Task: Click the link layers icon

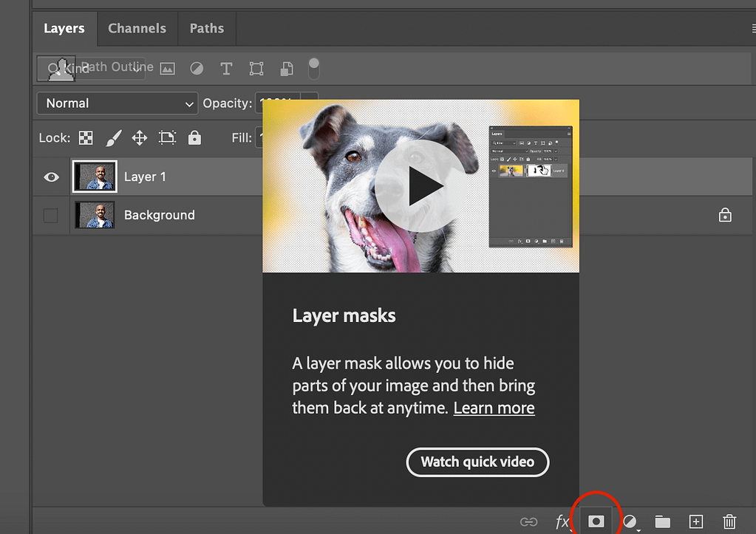Action: click(x=528, y=522)
